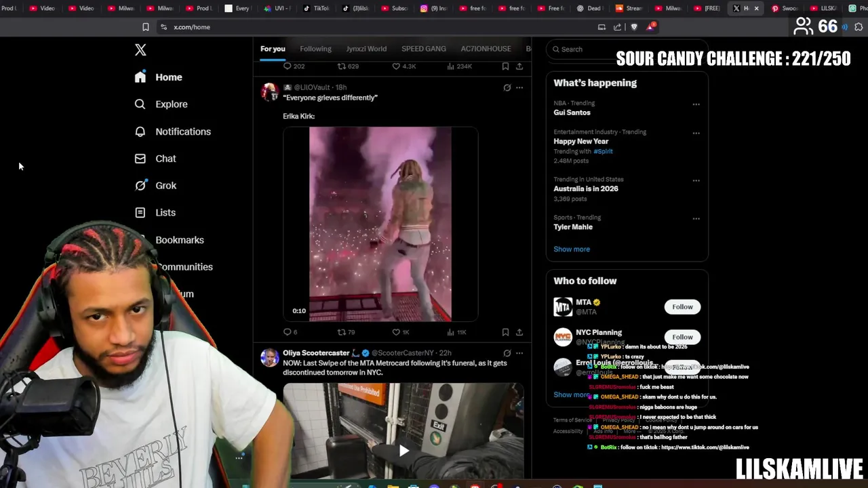Open the MTA profile logo
The width and height of the screenshot is (868, 488).
pos(563,307)
